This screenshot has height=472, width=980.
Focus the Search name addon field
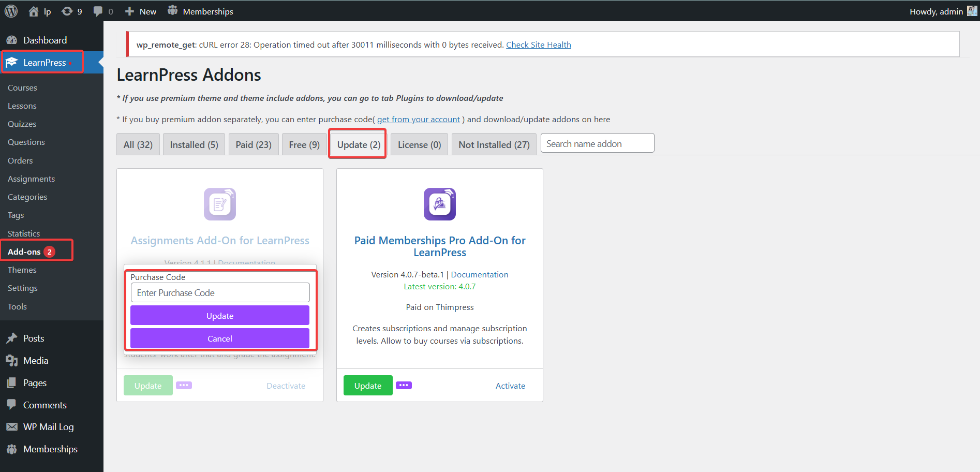coord(598,143)
